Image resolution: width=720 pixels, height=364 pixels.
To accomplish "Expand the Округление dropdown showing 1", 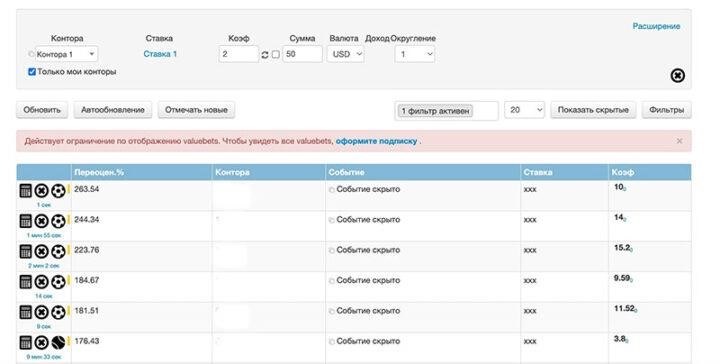I will 415,54.
